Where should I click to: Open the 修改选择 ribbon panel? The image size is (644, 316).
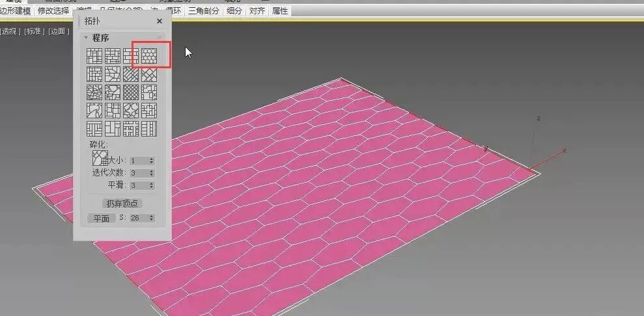53,11
